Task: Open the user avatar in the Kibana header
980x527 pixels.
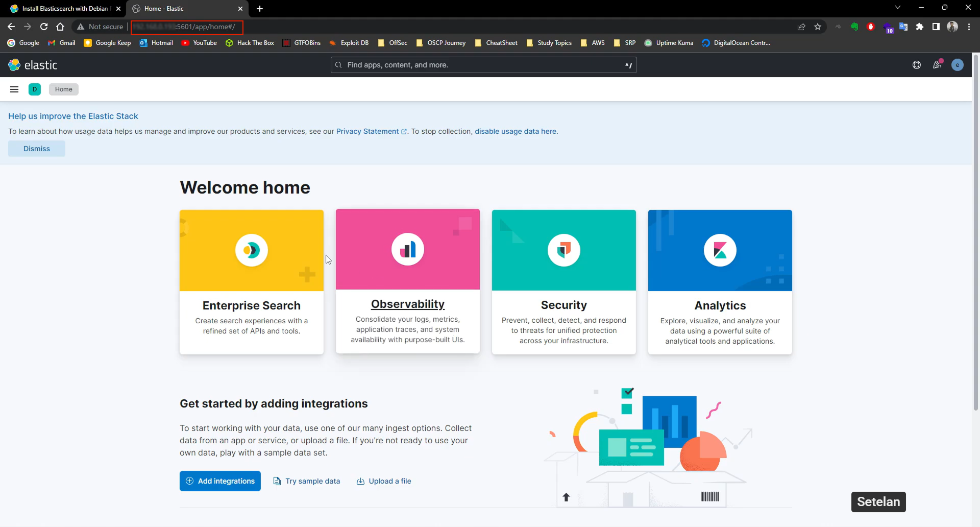Action: pyautogui.click(x=958, y=65)
